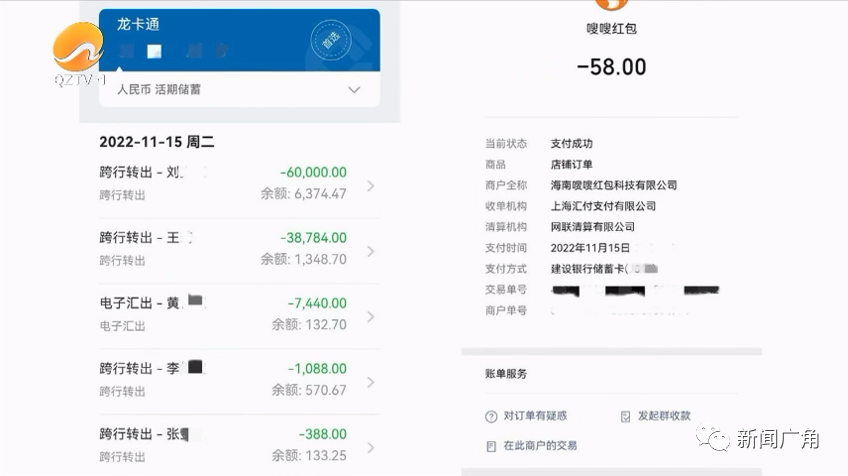Select the 龙卡通 bank card
This screenshot has height=476, width=848.
click(239, 40)
